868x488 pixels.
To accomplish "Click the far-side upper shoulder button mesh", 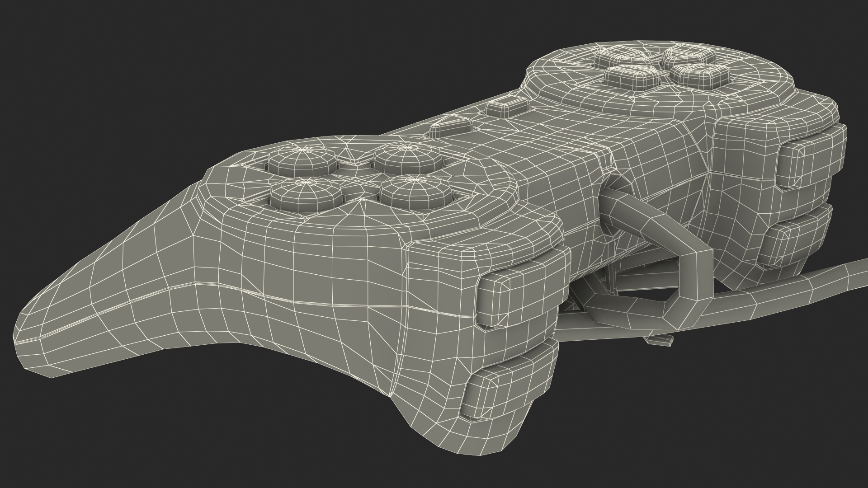I will pyautogui.click(x=812, y=156).
